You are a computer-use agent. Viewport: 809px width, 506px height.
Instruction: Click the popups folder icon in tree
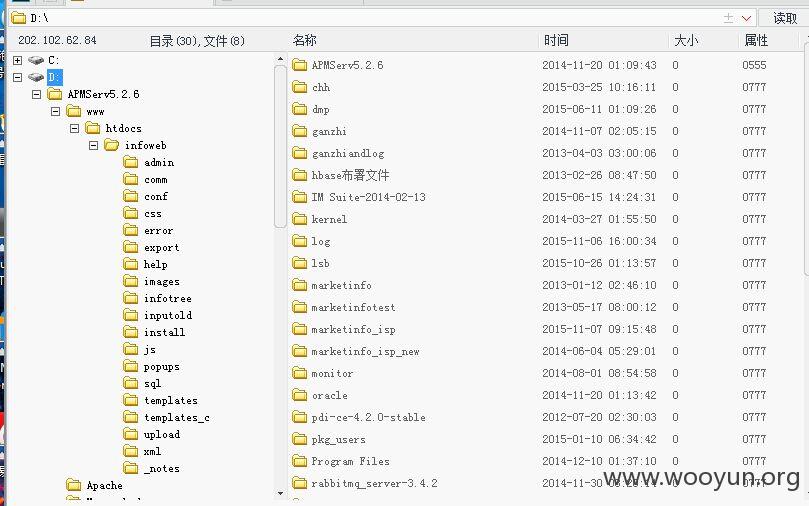[131, 366]
